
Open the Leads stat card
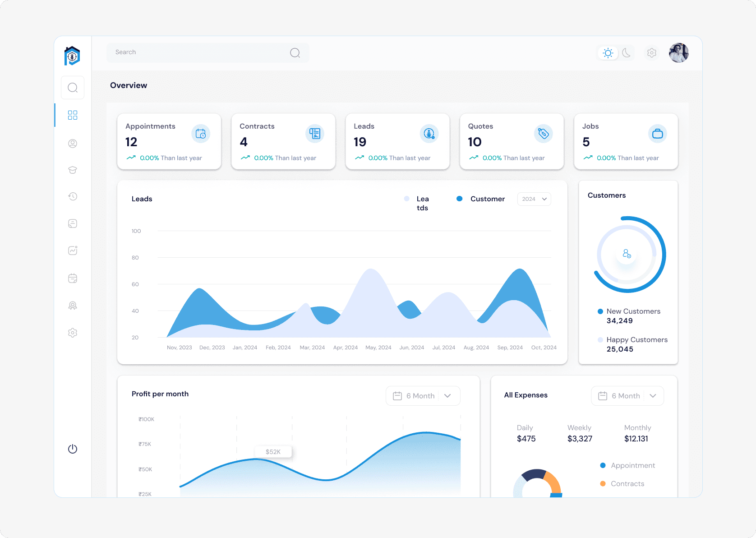pyautogui.click(x=397, y=141)
